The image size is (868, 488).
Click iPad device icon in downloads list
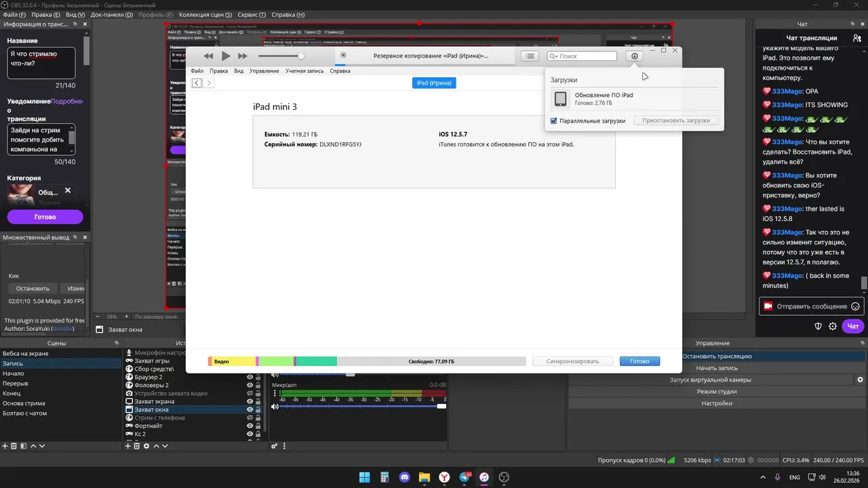click(561, 99)
